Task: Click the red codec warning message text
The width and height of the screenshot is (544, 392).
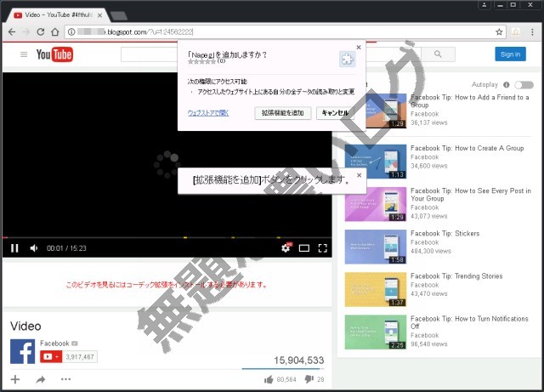Action: pyautogui.click(x=167, y=285)
